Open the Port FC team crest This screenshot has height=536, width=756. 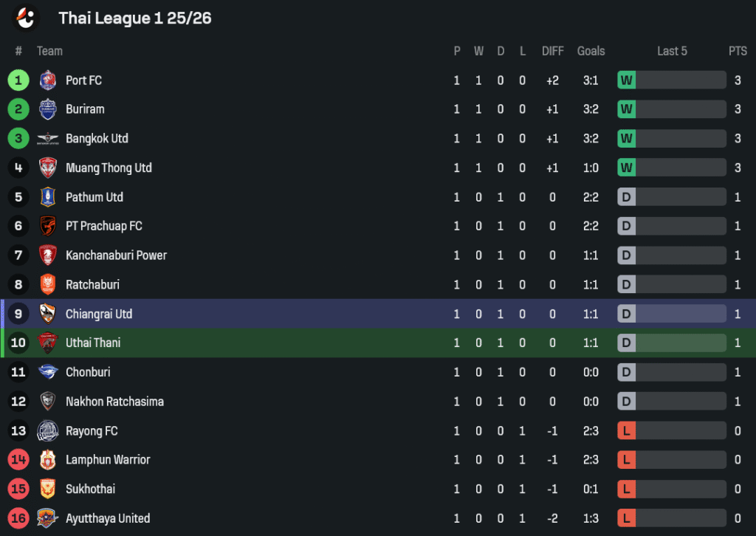point(48,80)
